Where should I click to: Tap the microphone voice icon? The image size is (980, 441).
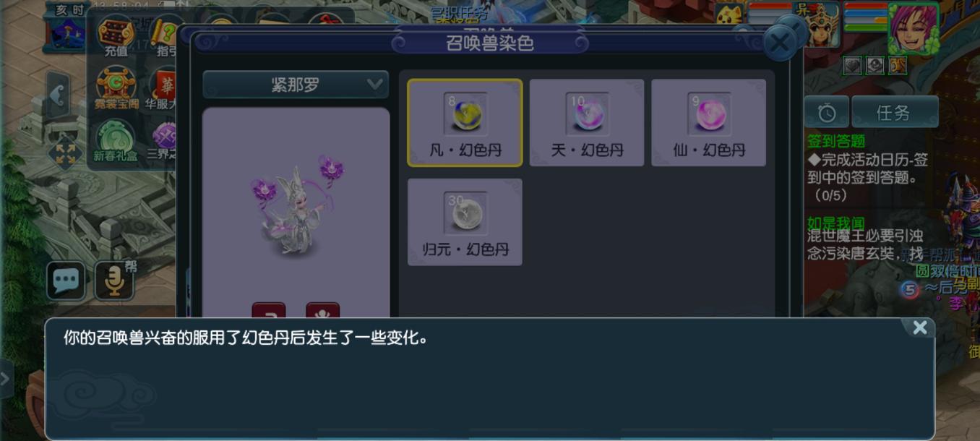(x=114, y=281)
